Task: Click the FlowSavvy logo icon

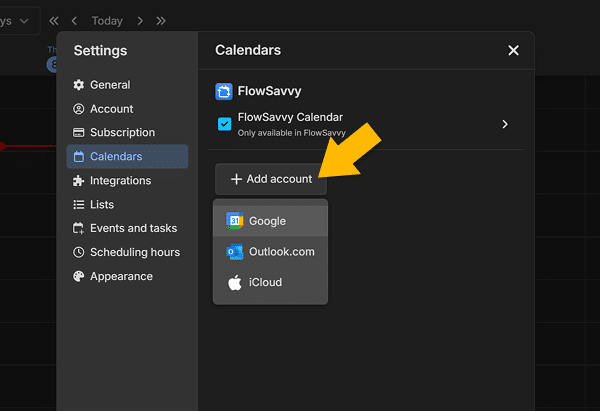Action: [223, 91]
